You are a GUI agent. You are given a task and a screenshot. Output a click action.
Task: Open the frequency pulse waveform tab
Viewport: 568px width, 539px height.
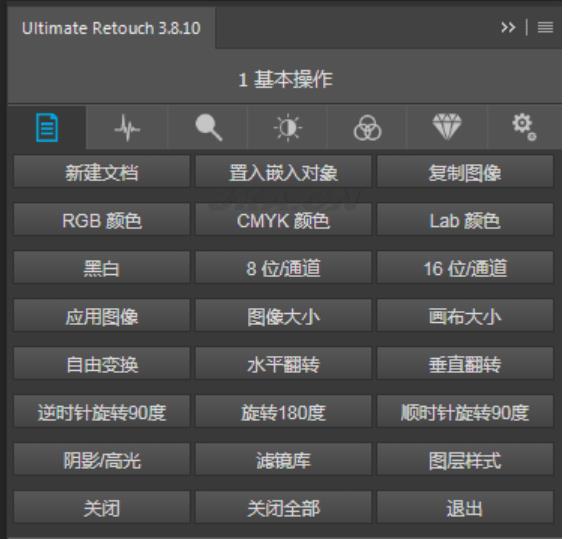tap(127, 128)
